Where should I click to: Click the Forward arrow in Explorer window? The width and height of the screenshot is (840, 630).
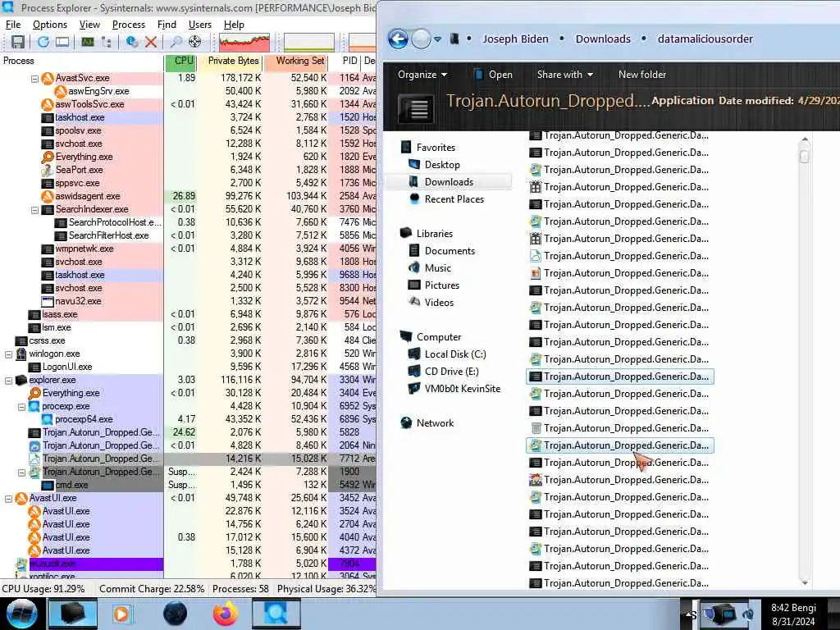click(421, 39)
